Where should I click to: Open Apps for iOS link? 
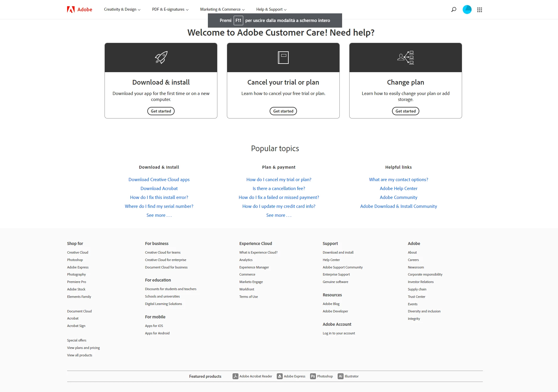click(154, 326)
